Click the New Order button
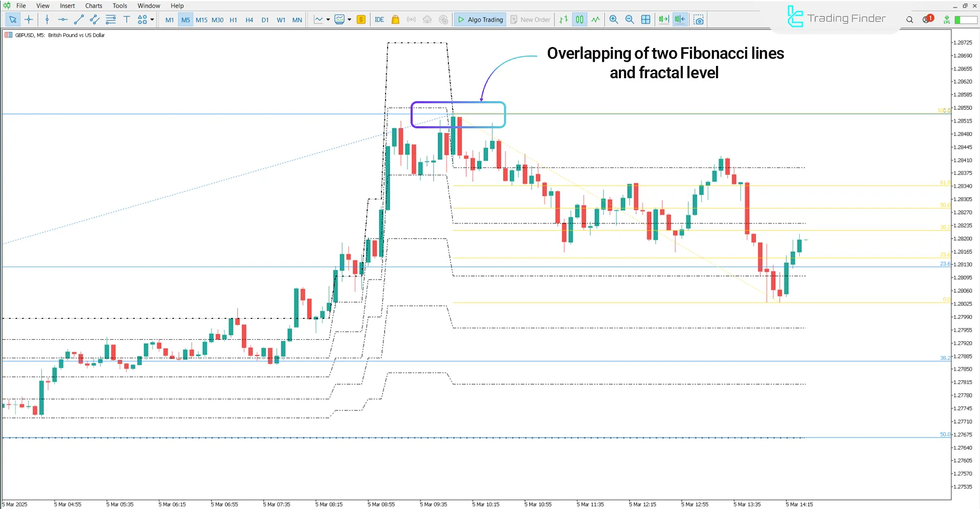Viewport: 980px width, 509px height. (x=530, y=19)
